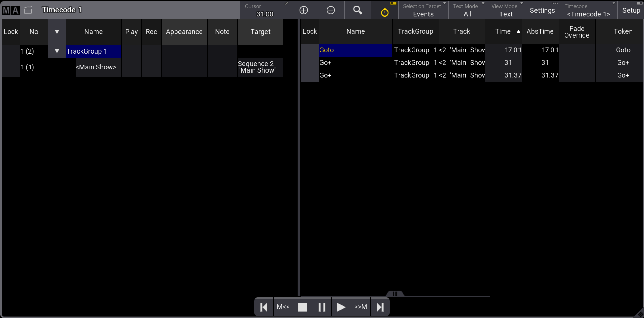The width and height of the screenshot is (644, 318).
Task: Start timecode with Play button
Action: 341,307
